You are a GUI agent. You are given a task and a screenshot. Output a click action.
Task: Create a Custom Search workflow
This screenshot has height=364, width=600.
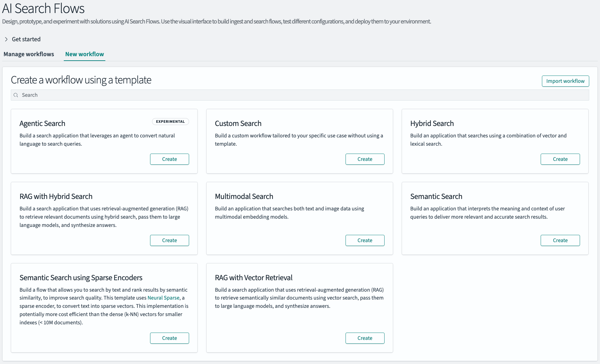pos(365,159)
